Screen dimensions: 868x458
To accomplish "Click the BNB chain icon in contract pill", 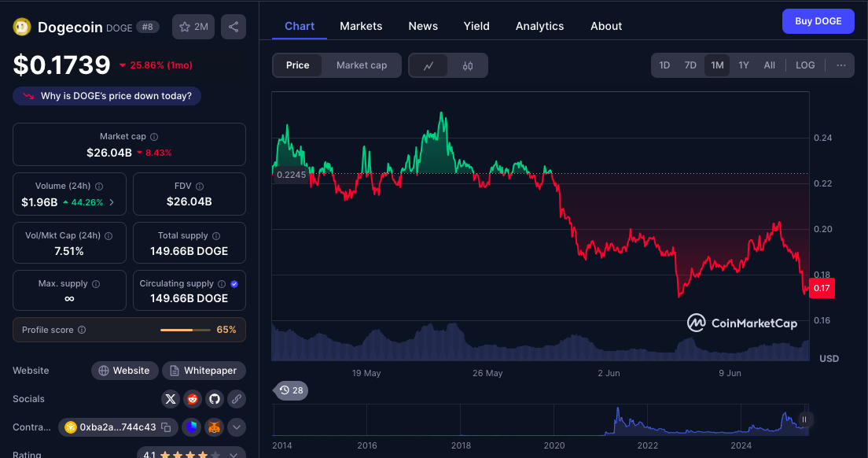I will tap(70, 427).
